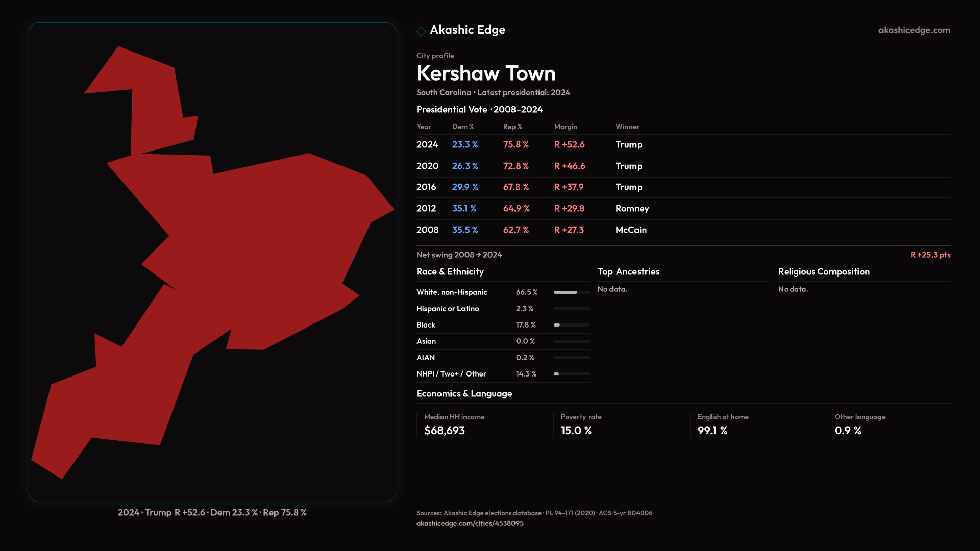This screenshot has width=980, height=551.
Task: Click the NHPI / Two+ / Other bar
Action: pos(571,374)
